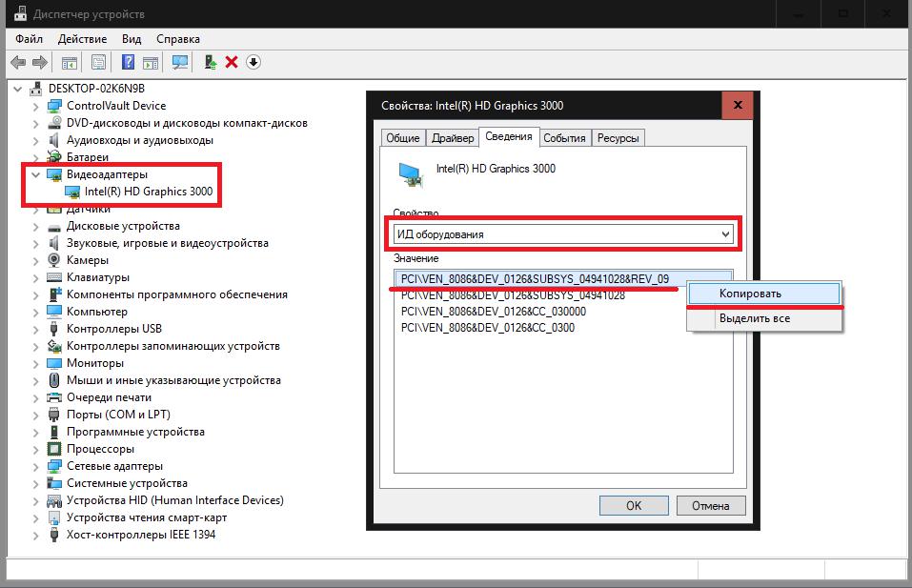Viewport: 912px width, 588px height.
Task: Click the OK button
Action: [634, 505]
